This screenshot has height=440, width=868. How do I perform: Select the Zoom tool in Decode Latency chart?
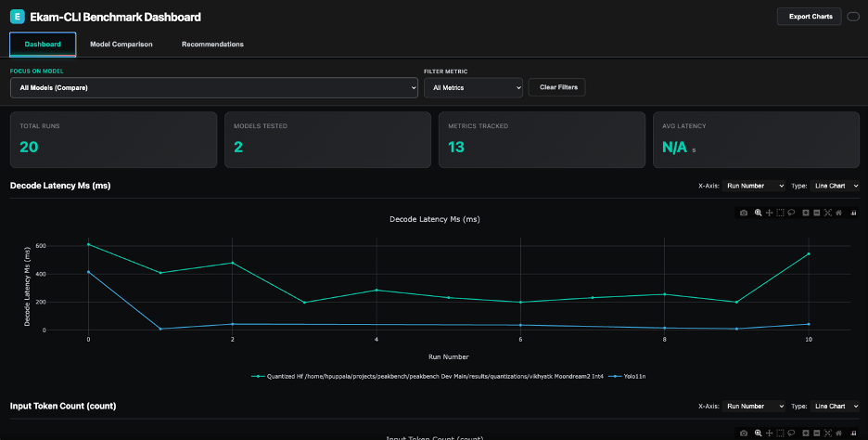click(758, 213)
